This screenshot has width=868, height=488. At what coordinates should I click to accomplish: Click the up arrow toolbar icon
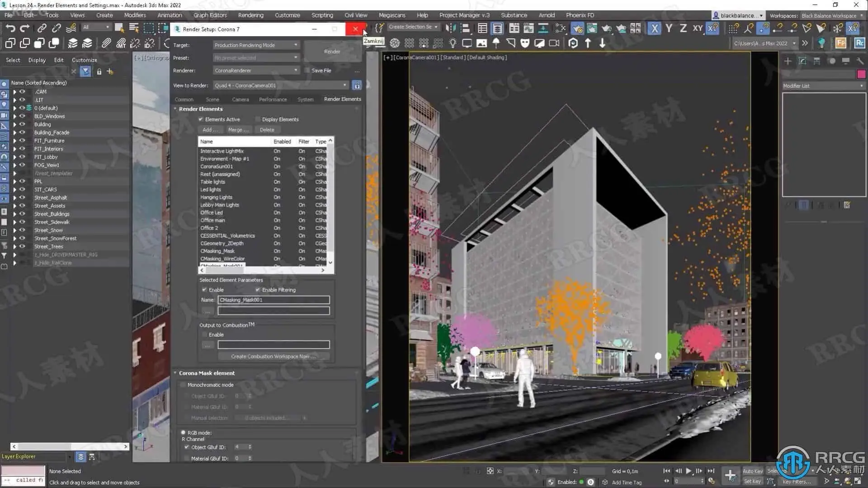588,43
